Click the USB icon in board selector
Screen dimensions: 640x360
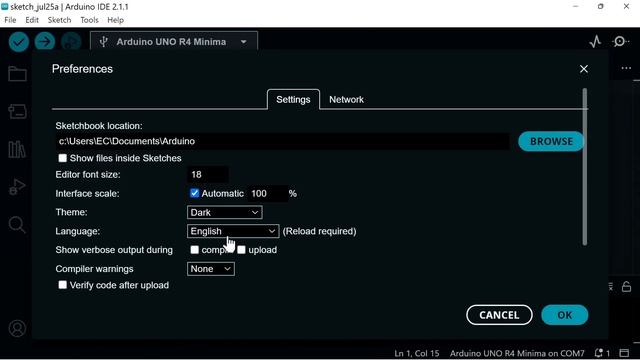104,42
